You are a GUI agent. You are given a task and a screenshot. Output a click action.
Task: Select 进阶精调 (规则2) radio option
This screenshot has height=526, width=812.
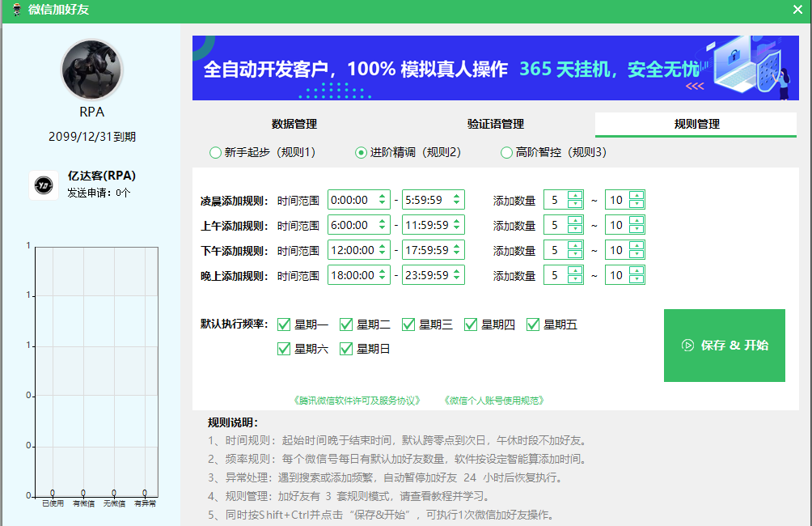[x=408, y=152]
